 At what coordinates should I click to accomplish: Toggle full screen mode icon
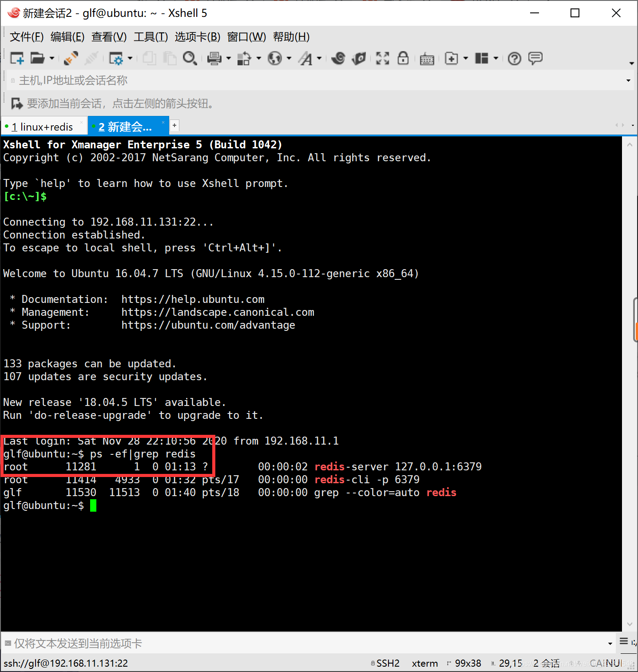pos(382,58)
